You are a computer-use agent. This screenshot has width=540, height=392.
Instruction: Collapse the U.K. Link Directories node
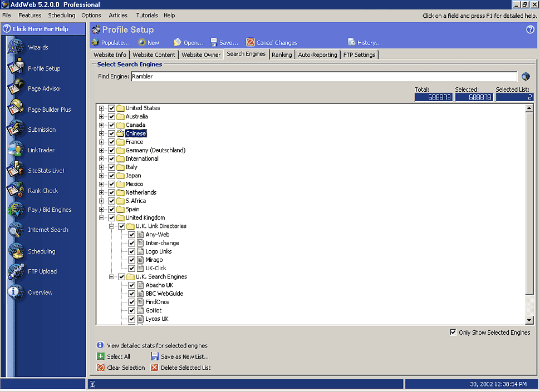[111, 226]
